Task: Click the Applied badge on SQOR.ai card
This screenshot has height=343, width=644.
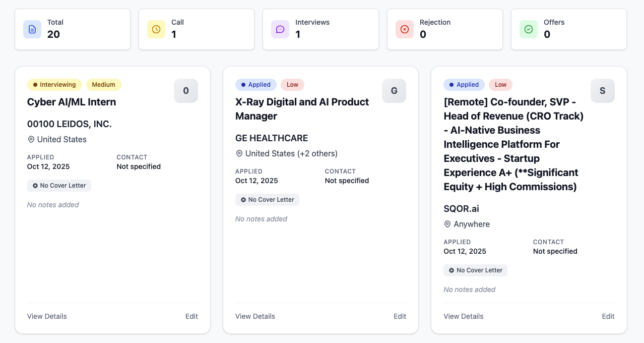Action: click(x=464, y=85)
